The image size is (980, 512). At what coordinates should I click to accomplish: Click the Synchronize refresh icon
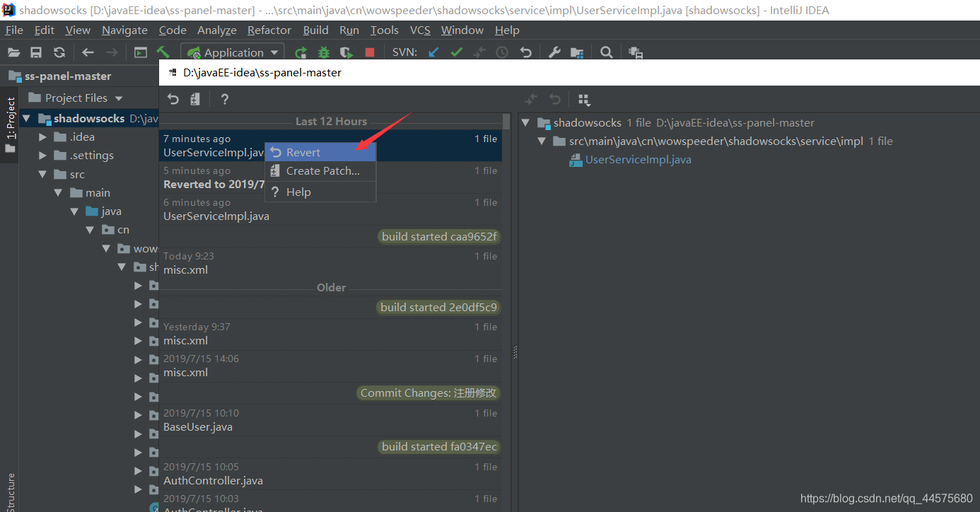click(x=59, y=52)
